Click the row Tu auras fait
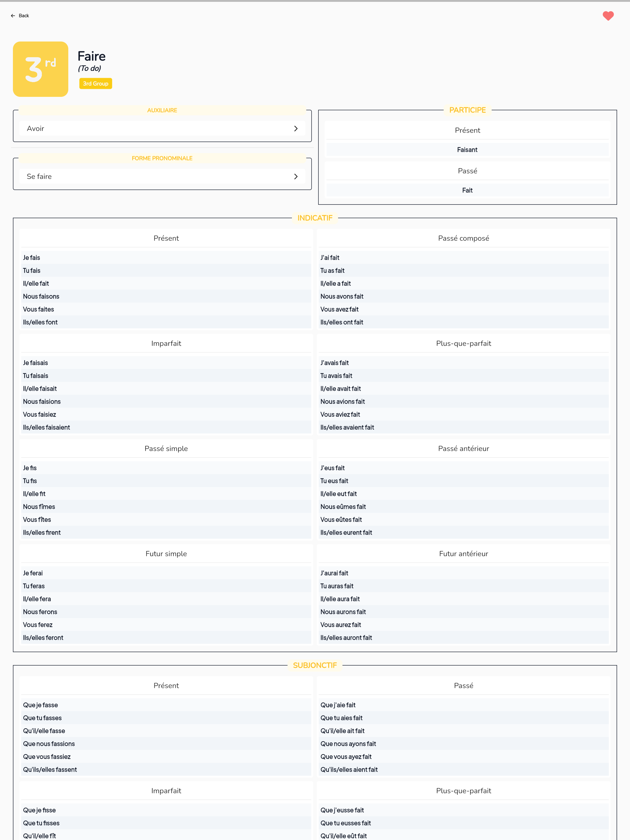630x840 pixels. (464, 586)
